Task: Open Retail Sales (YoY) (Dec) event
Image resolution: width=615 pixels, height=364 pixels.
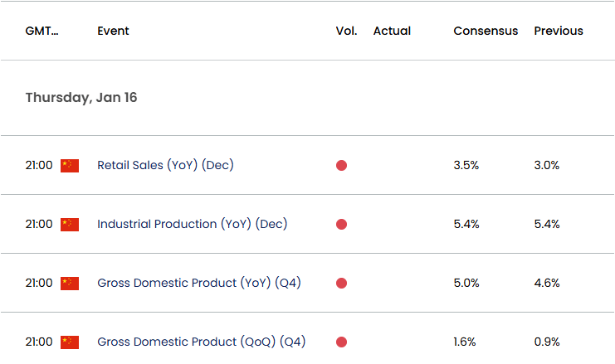Action: point(165,165)
